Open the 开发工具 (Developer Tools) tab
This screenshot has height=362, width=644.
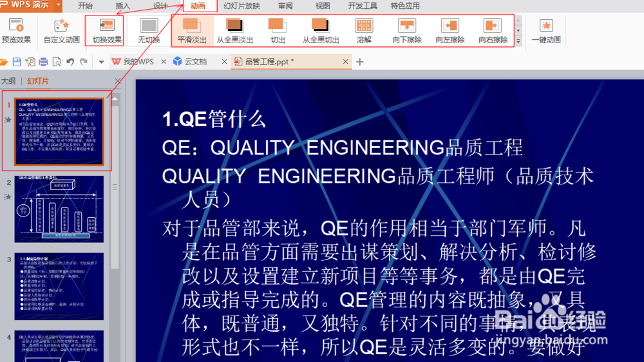coord(362,6)
